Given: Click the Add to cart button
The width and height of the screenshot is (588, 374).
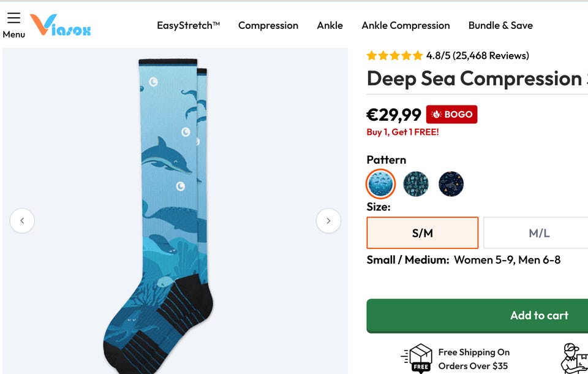Looking at the screenshot, I should point(539,316).
